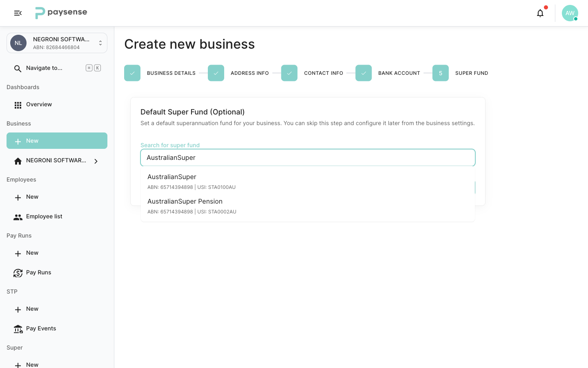Open the Overview dashboard

click(57, 105)
